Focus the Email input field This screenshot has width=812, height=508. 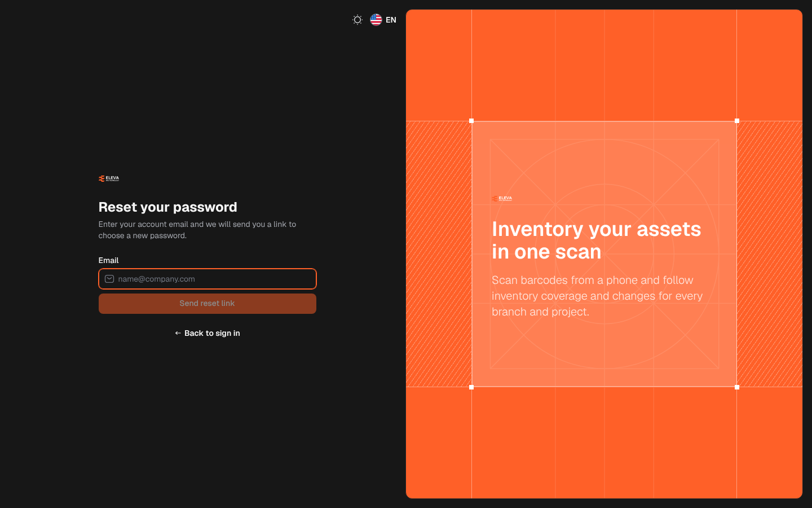tap(208, 279)
